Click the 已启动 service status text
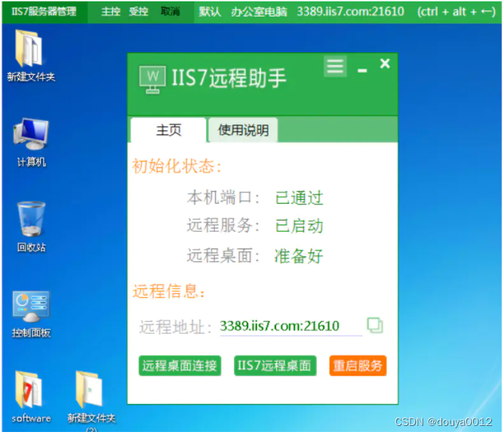The image size is (504, 435). click(299, 226)
